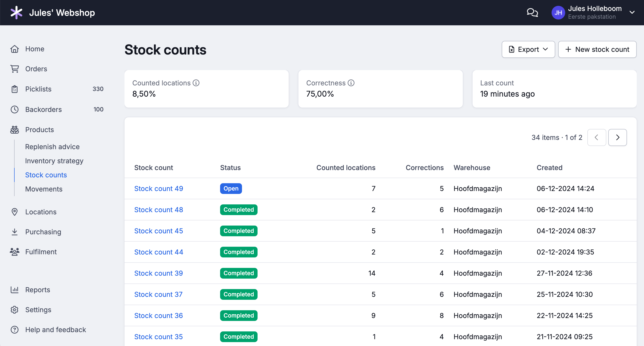Viewport: 644px width, 346px height.
Task: Click the Help question mark icon
Action: pyautogui.click(x=15, y=330)
